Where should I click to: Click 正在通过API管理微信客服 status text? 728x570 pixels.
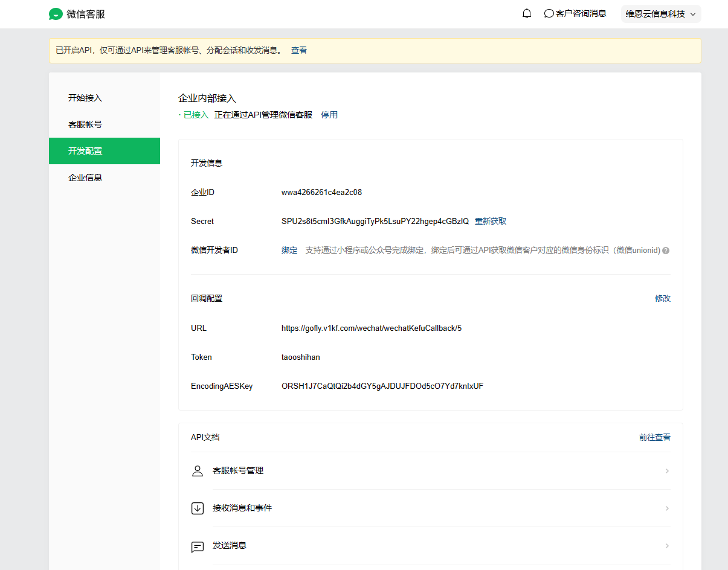263,115
